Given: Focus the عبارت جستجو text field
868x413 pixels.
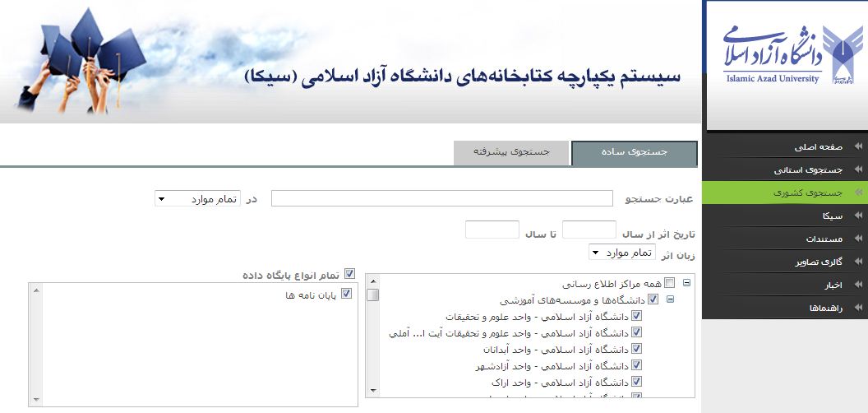Looking at the screenshot, I should pyautogui.click(x=441, y=198).
